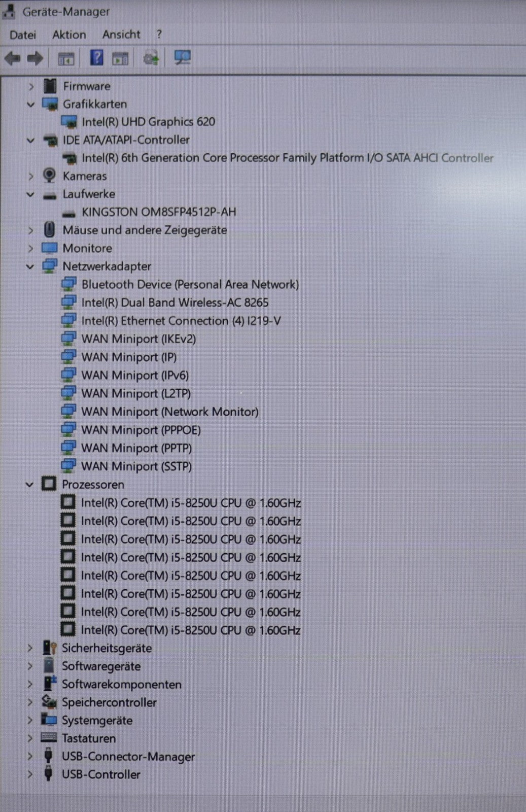Open the Ansicht menu
526x812 pixels.
tap(121, 35)
